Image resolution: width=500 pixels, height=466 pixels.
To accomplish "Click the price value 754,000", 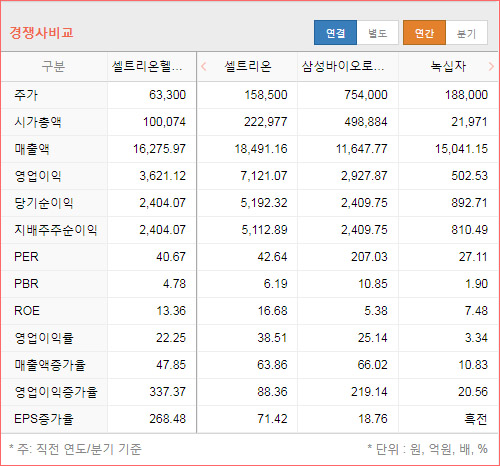I will (x=366, y=95).
